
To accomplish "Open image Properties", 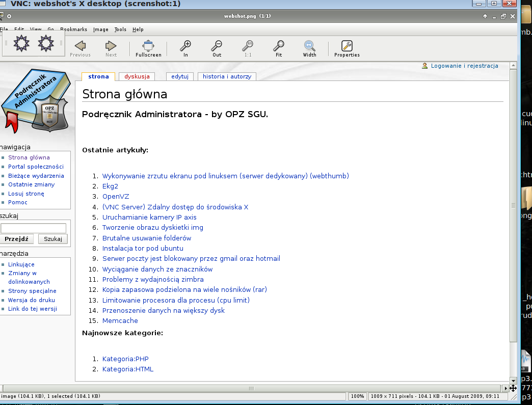I will [x=347, y=49].
